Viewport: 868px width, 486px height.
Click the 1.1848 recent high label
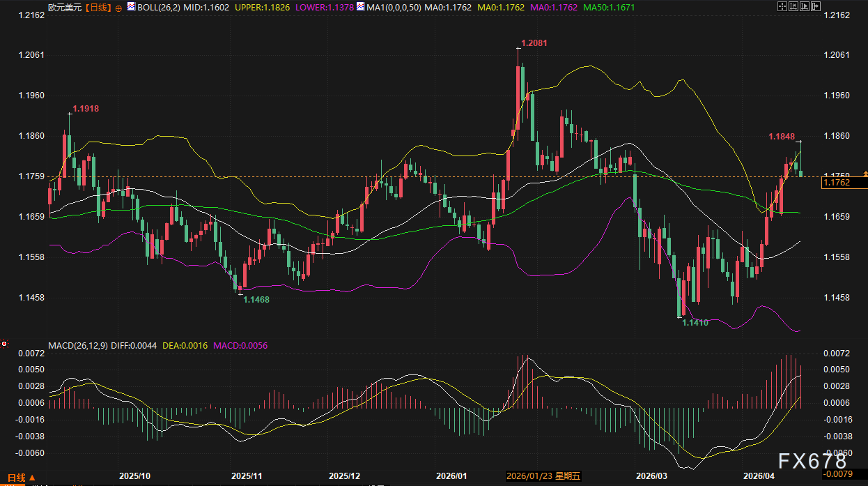click(x=782, y=136)
